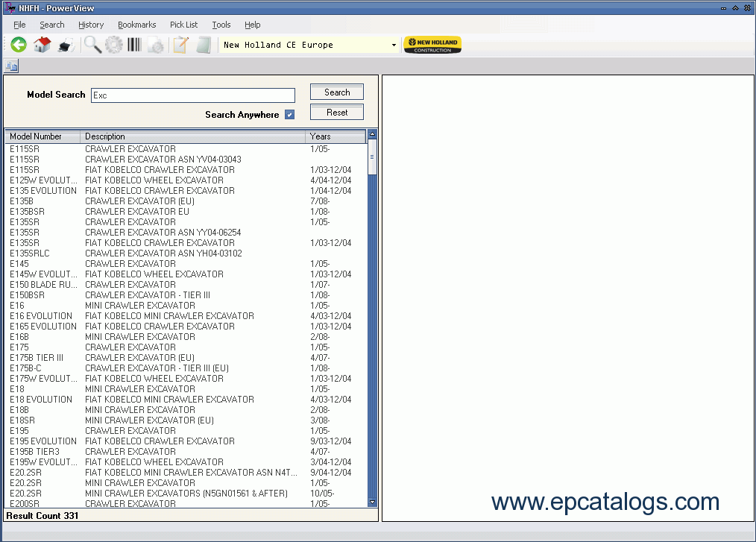This screenshot has height=542, width=756.
Task: Select the E16 EVOLUTION row
Action: coord(186,316)
